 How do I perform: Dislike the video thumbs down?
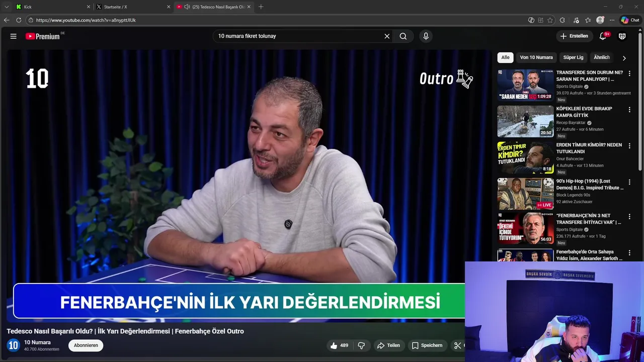point(361,345)
